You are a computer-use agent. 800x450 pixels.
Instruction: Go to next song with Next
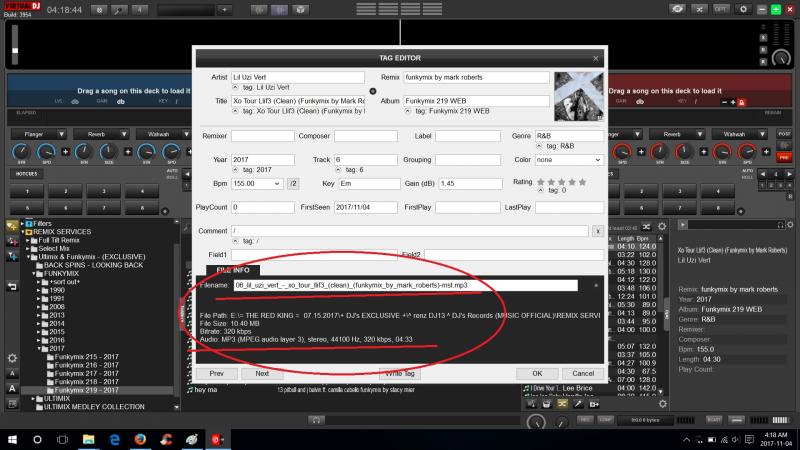(262, 373)
